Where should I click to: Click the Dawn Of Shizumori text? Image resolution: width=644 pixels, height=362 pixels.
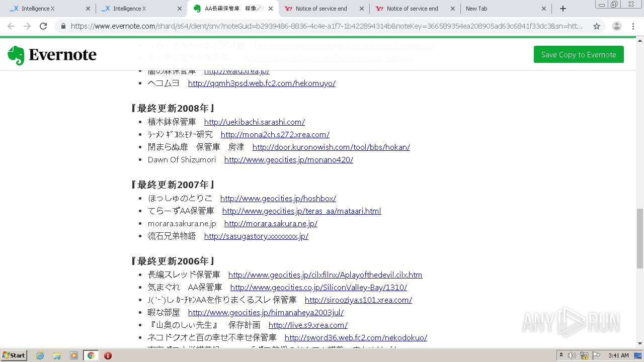(182, 160)
